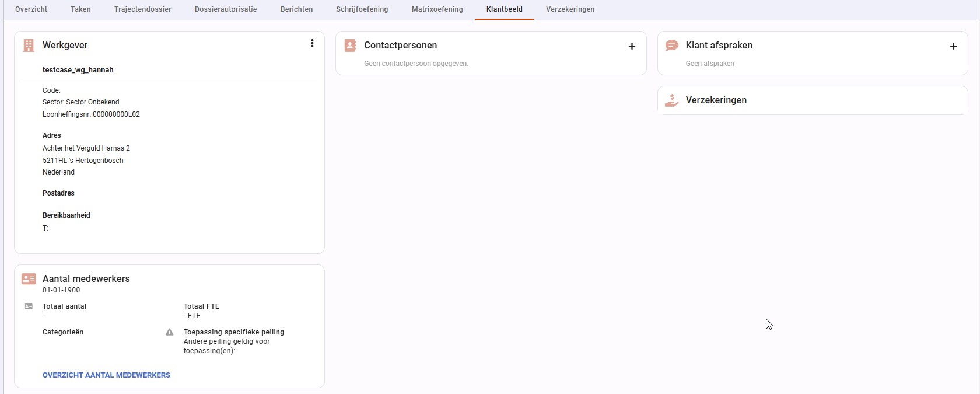
Task: Click the Contactpersonen address book icon
Action: pyautogui.click(x=350, y=46)
